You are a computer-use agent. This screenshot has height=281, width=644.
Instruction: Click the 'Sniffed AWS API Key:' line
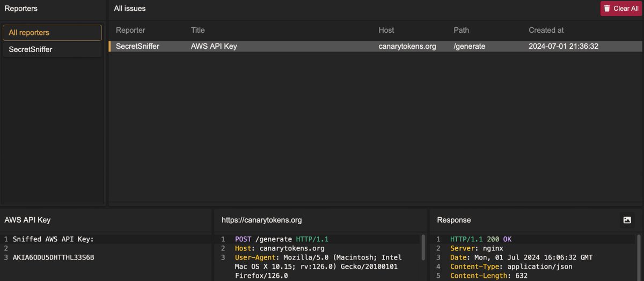54,239
